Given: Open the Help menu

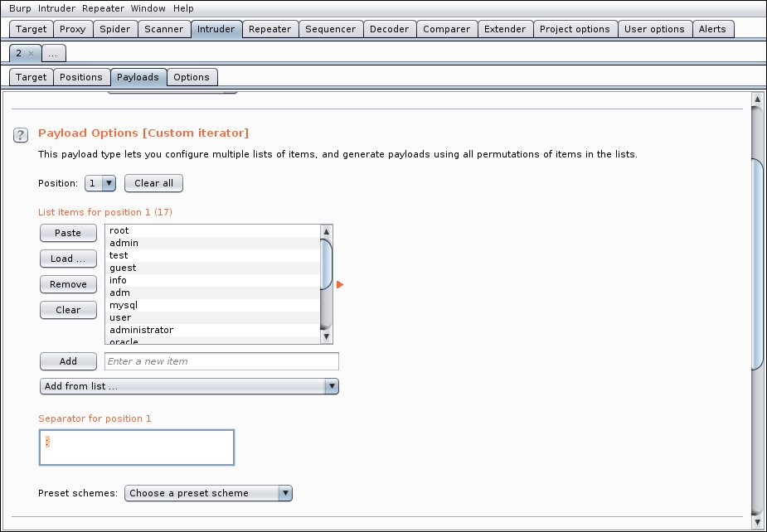Looking at the screenshot, I should [183, 8].
